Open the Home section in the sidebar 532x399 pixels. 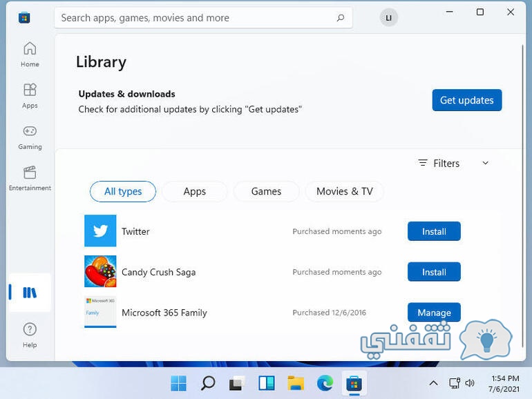[30, 55]
